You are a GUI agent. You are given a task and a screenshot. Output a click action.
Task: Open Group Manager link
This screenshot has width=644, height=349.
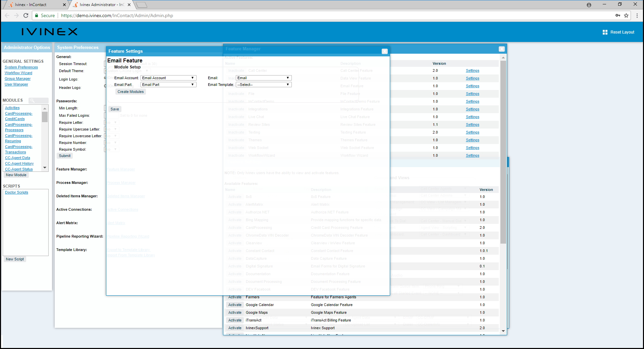pyautogui.click(x=17, y=79)
